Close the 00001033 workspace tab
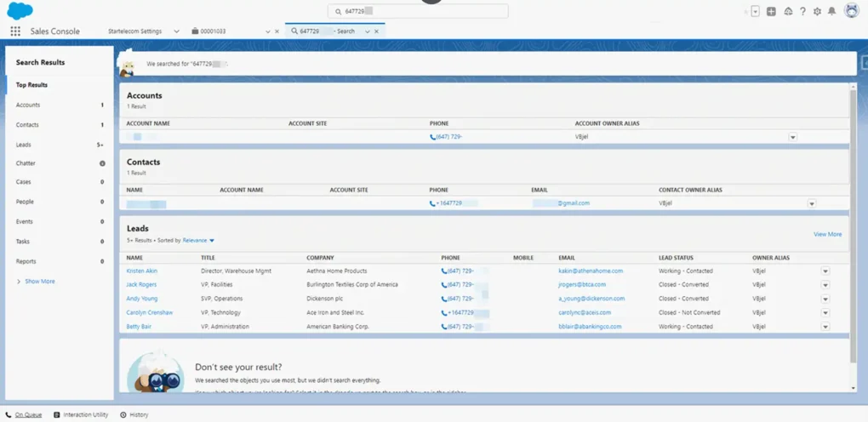 (x=277, y=31)
